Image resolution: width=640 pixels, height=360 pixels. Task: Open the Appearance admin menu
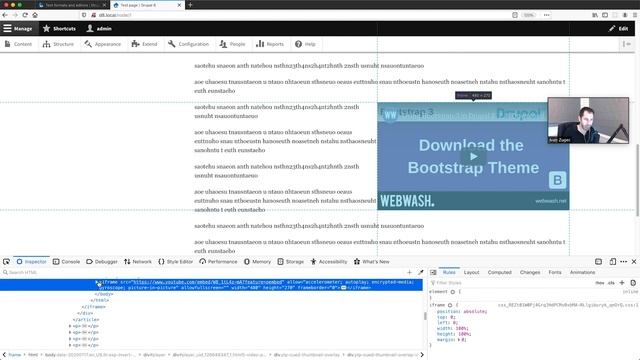[x=103, y=44]
